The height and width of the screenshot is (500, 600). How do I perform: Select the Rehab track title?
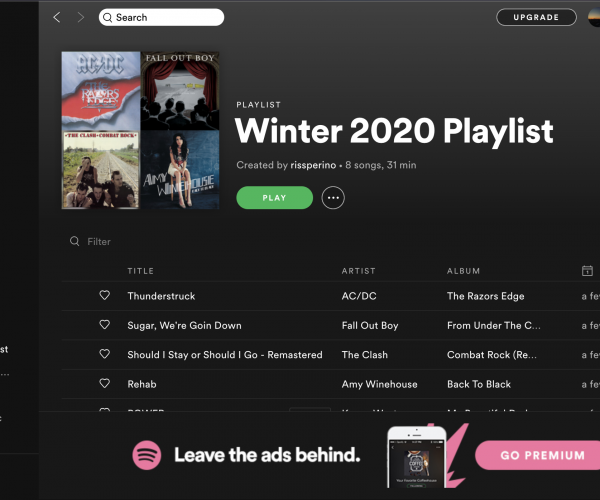142,384
